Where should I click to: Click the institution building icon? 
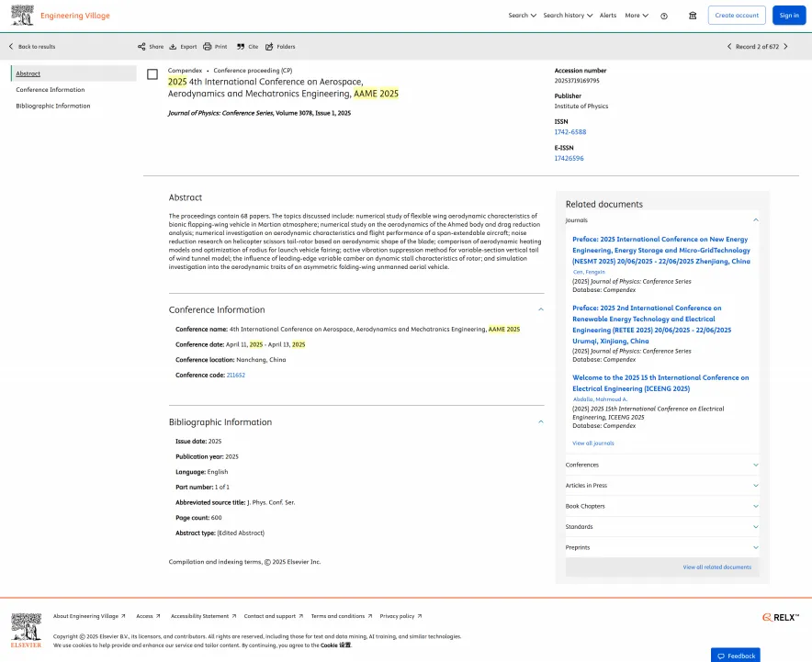[x=693, y=16]
